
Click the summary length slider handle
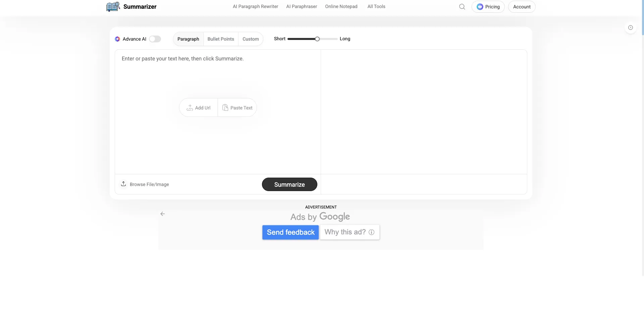click(317, 39)
